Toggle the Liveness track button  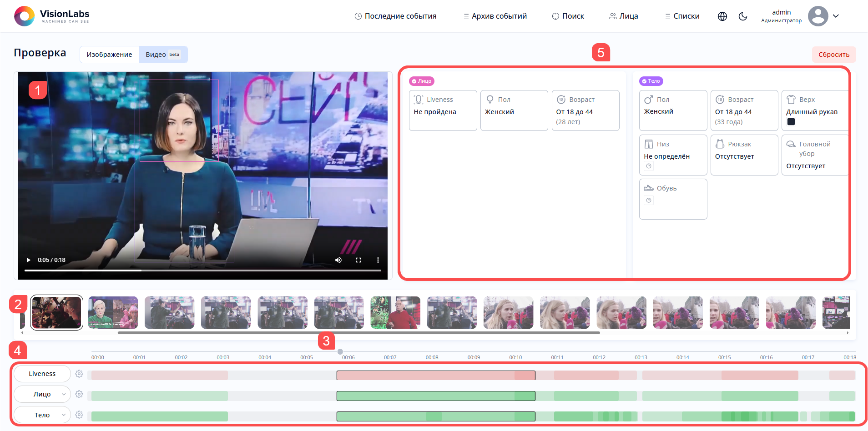point(42,374)
